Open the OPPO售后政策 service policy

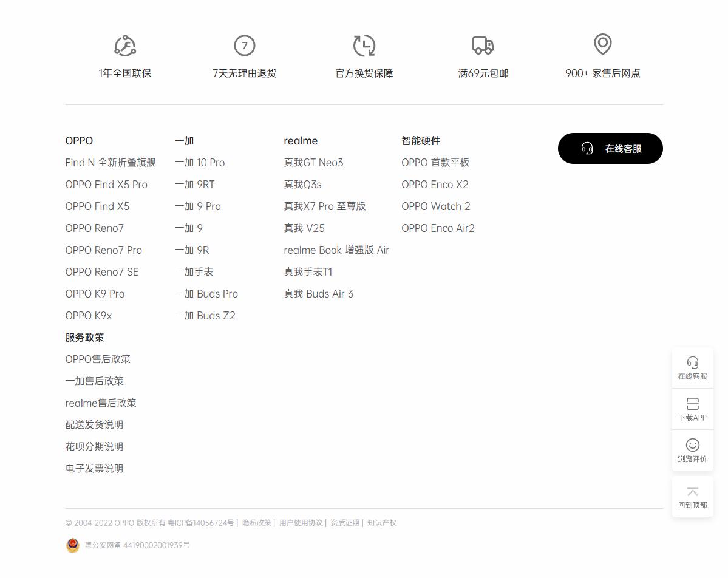pos(98,359)
